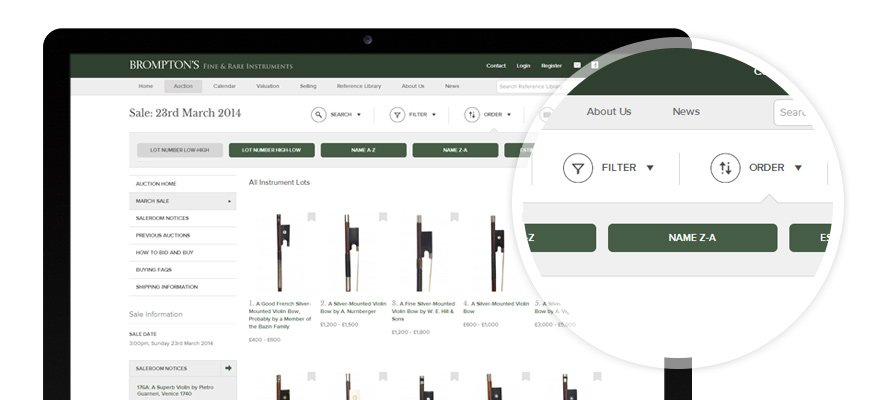The image size is (884, 400).
Task: Expand the large ORDER arrow in magnified circle
Action: [798, 168]
